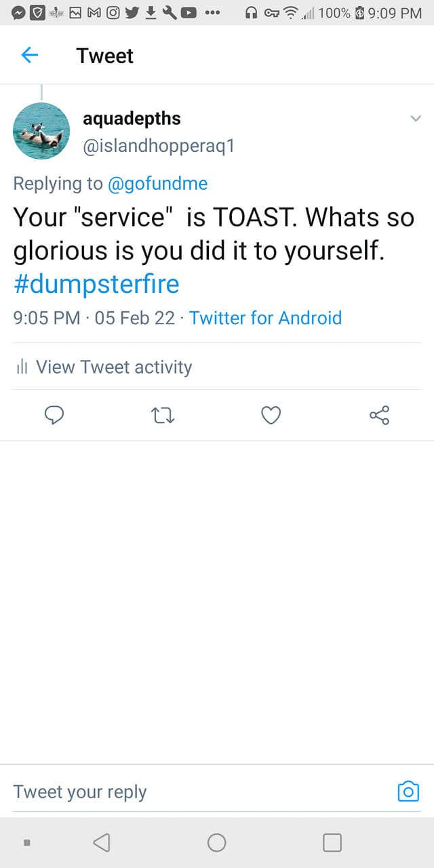The width and height of the screenshot is (434, 868).
Task: Tap the share icon
Action: click(x=379, y=415)
